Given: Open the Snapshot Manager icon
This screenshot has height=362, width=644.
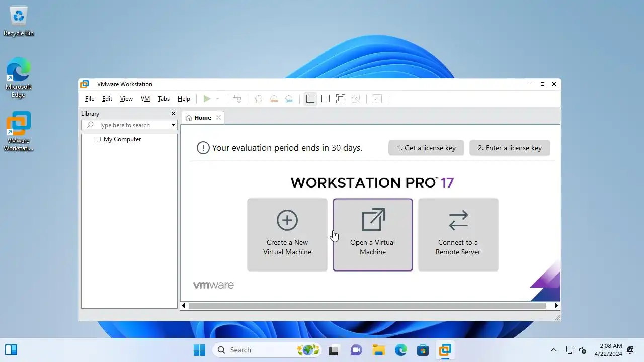Looking at the screenshot, I should (289, 99).
